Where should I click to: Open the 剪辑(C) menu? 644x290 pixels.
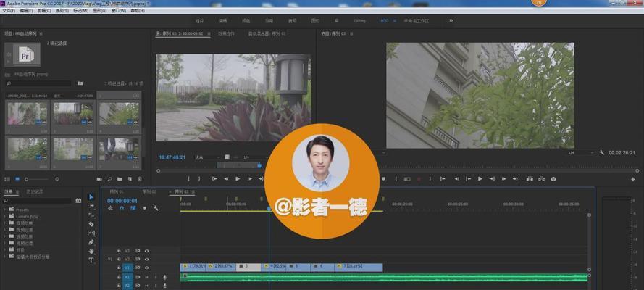(x=44, y=10)
